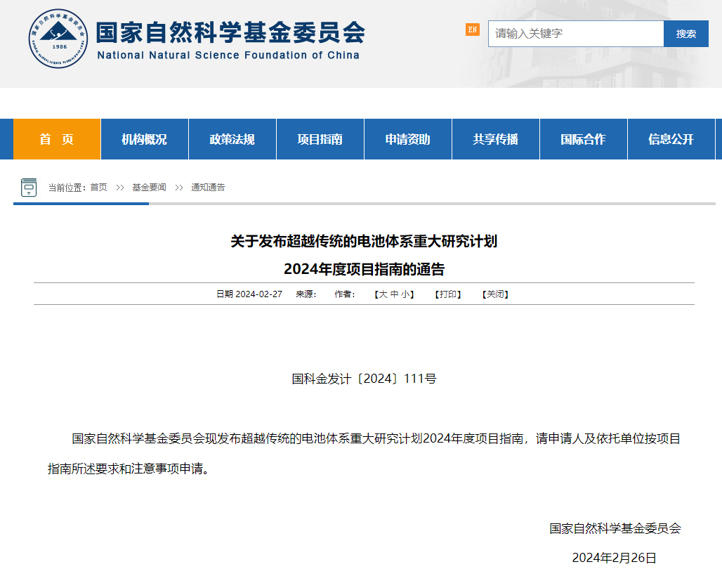Click the keyword search input field

click(575, 34)
